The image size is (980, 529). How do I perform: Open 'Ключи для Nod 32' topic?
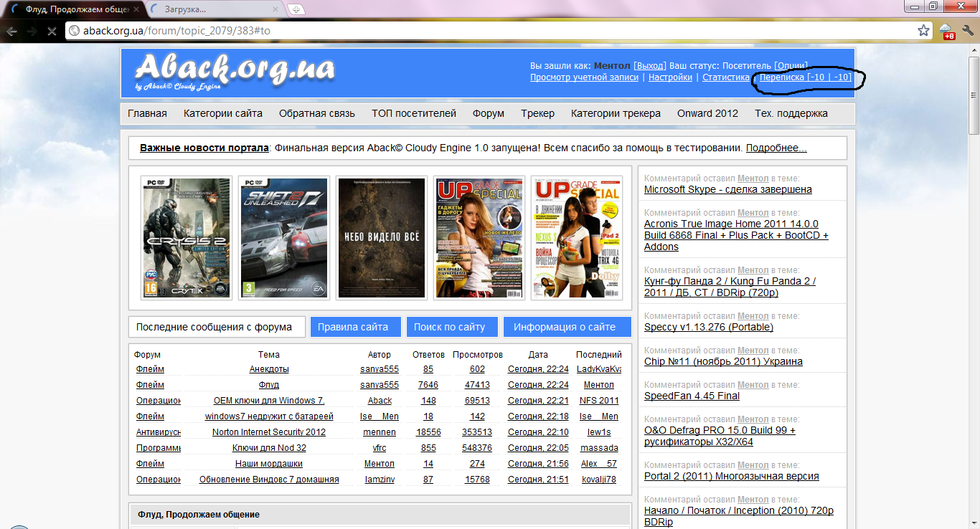pos(269,448)
